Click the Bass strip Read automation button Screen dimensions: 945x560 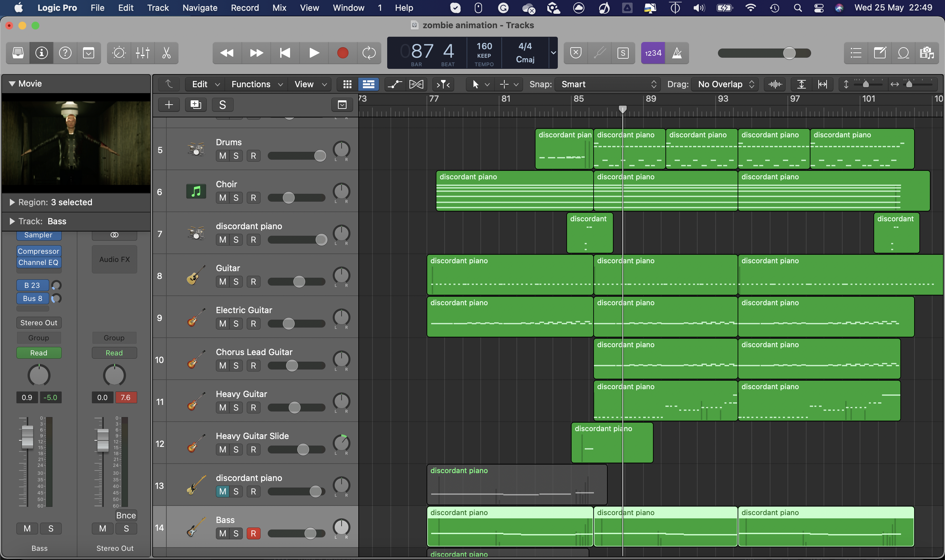pyautogui.click(x=38, y=352)
